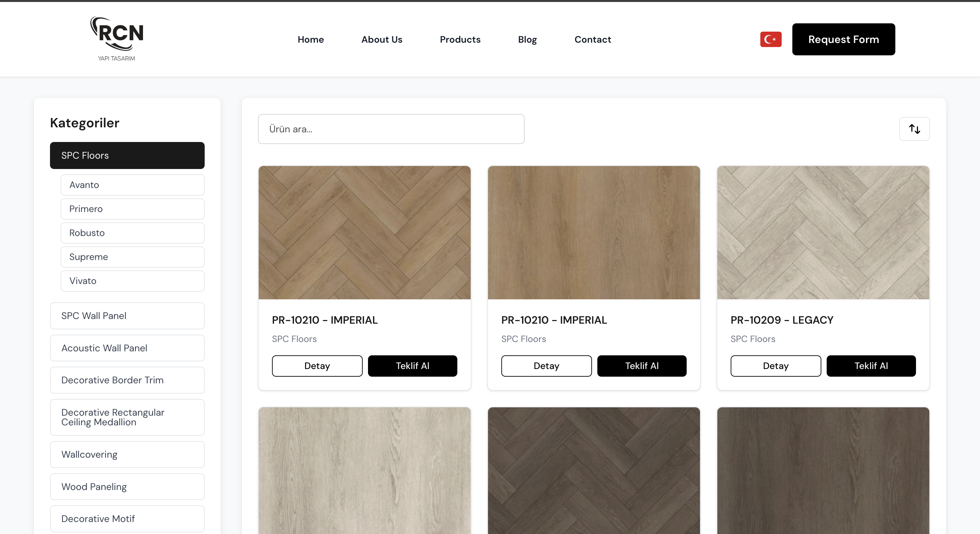This screenshot has height=534, width=980.
Task: Open the PR-10209 LEGACY herringbone thumbnail
Action: pyautogui.click(x=823, y=232)
